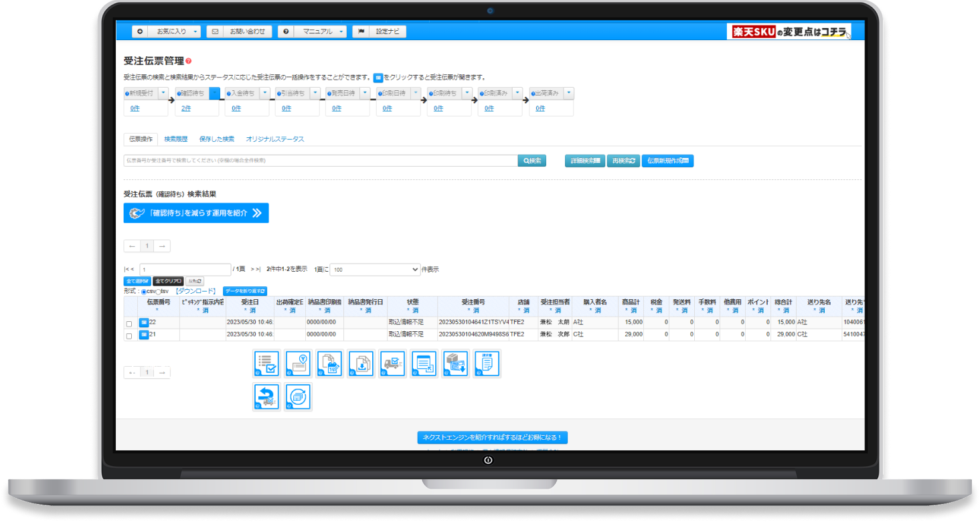Click the 楽天SKU change notice banner
The image size is (980, 522).
click(789, 31)
